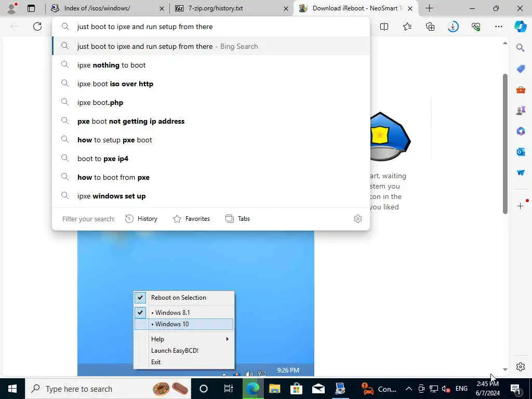
Task: Open sidebar Search icon
Action: point(520,47)
